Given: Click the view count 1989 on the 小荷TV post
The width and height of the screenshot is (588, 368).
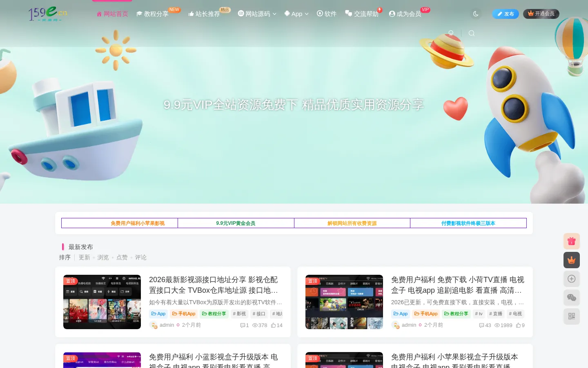Looking at the screenshot, I should pyautogui.click(x=503, y=325).
